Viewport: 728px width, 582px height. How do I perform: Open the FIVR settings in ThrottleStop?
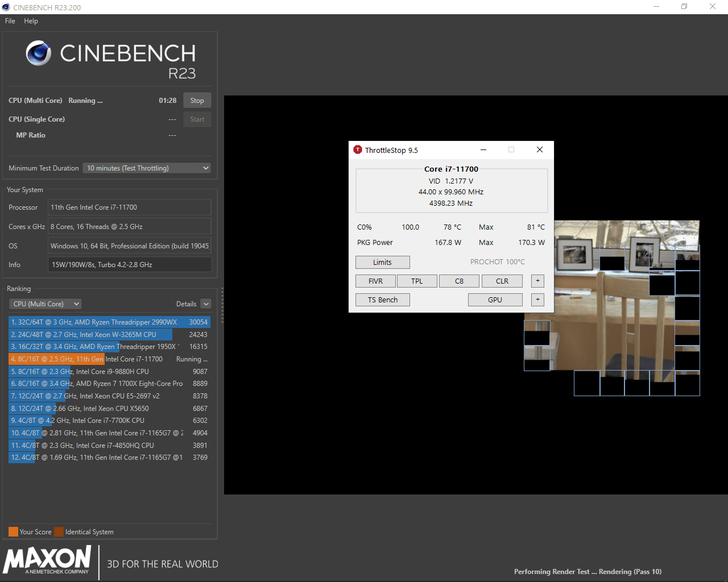[375, 281]
